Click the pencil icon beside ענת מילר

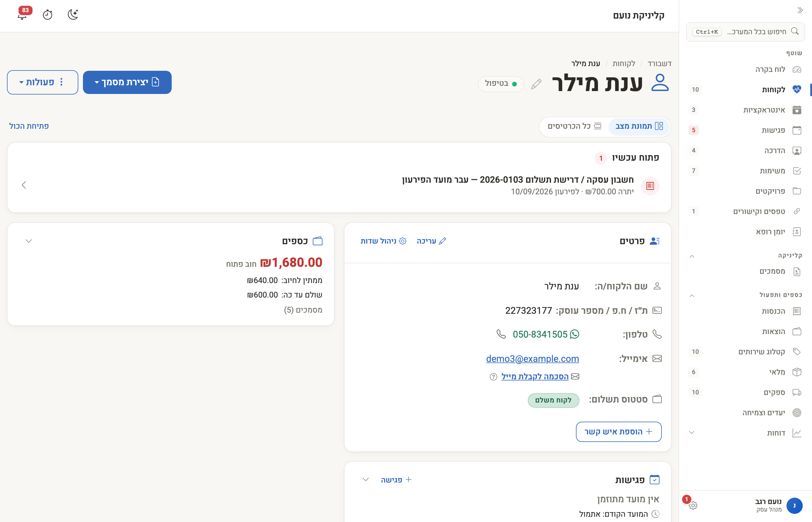(x=536, y=84)
